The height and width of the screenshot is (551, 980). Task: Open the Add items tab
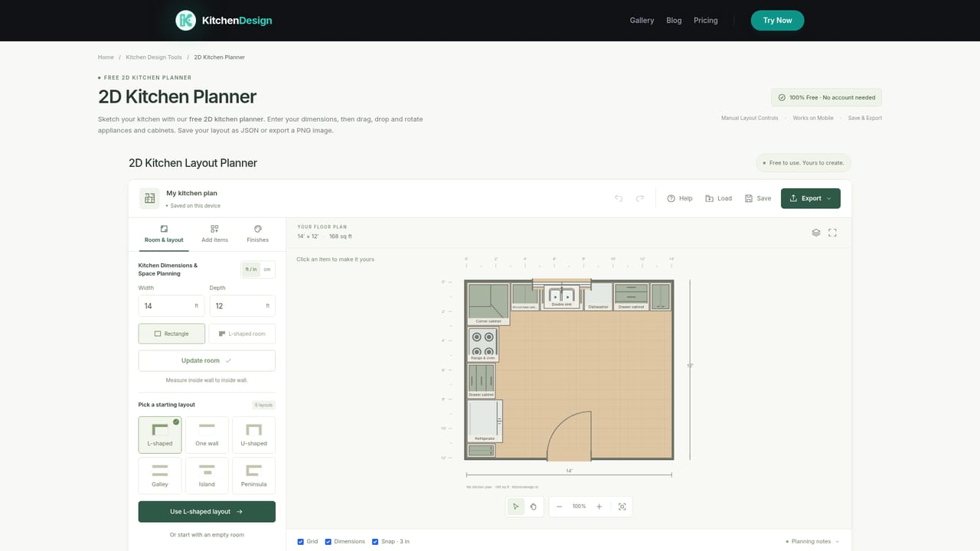tap(214, 234)
